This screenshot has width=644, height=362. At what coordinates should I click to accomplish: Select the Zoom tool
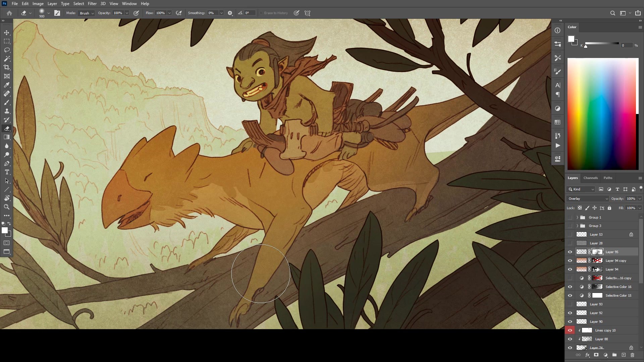coord(7,207)
